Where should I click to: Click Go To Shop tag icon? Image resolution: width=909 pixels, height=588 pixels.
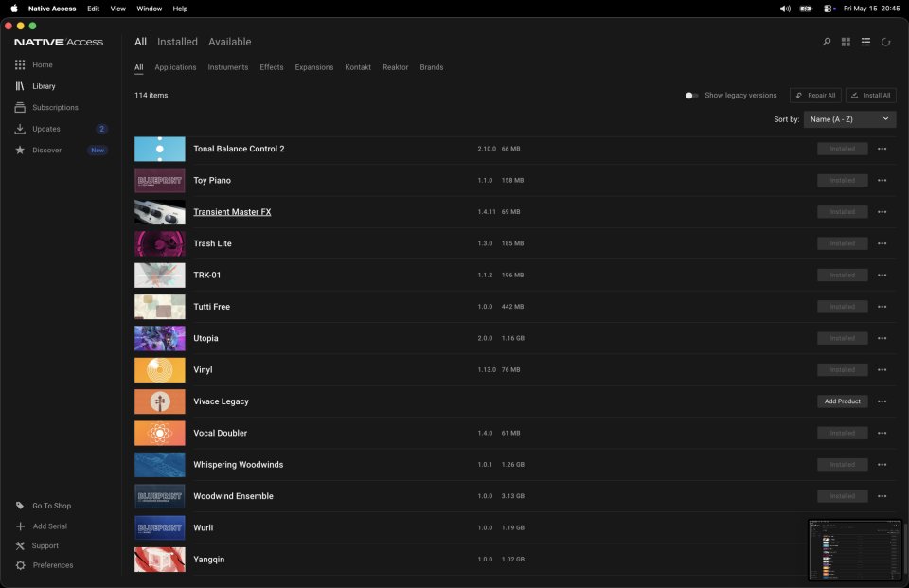(20, 505)
